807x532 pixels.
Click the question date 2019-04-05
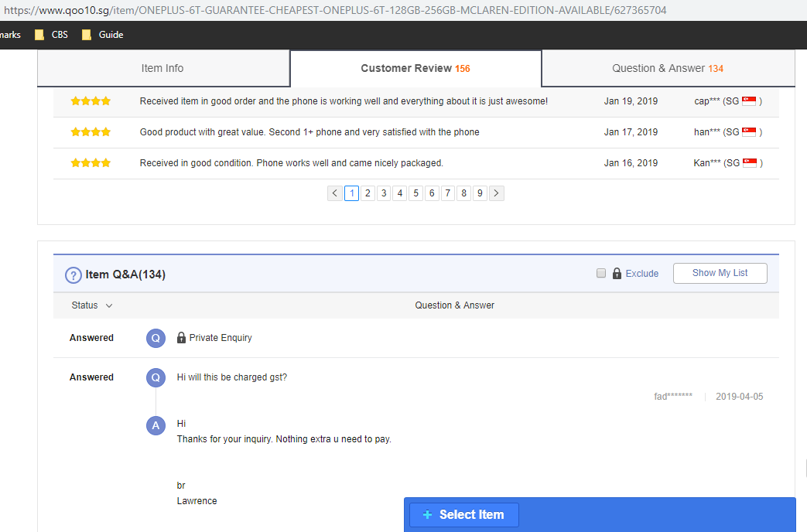coord(739,396)
